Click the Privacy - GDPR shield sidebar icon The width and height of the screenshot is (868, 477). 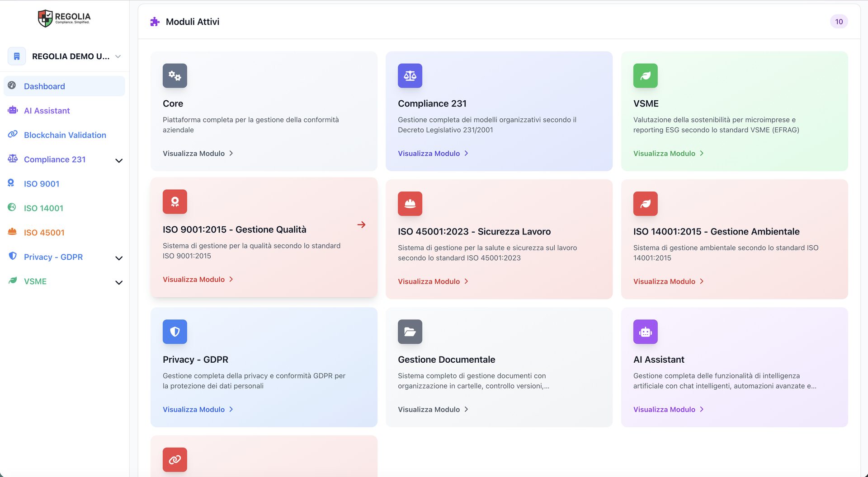click(13, 256)
